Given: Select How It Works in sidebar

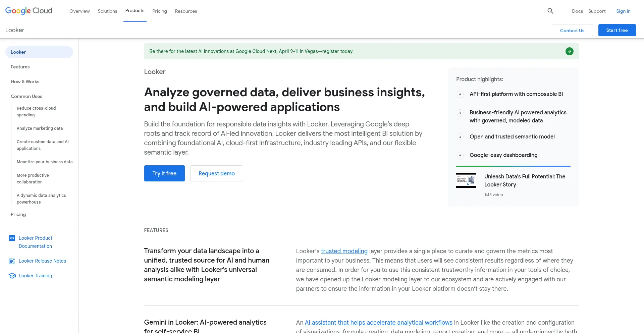Looking at the screenshot, I should click(x=25, y=81).
